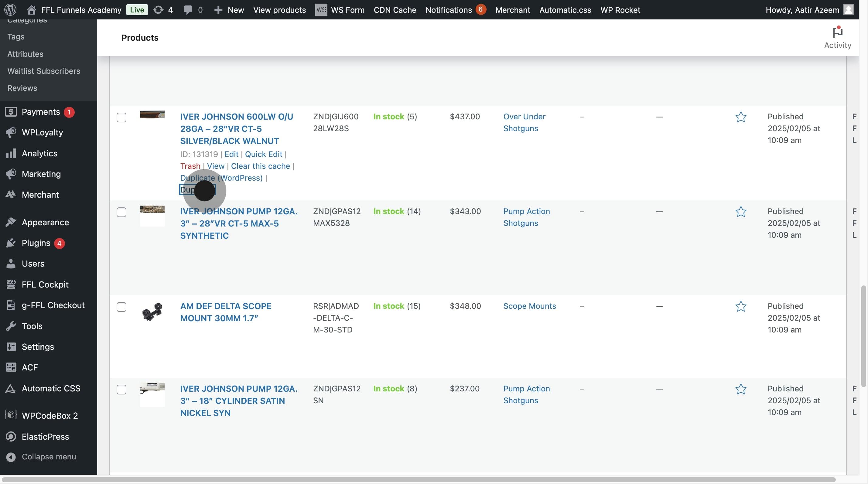Check the Iver Johnson Pump MAX-5 Synthetic row
The width and height of the screenshot is (868, 484).
coord(121,212)
